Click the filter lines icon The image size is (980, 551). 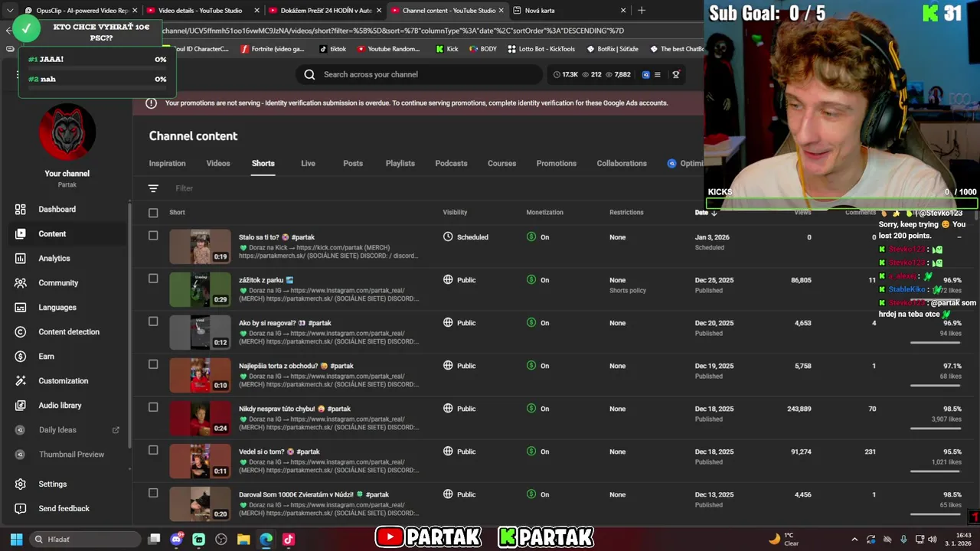coord(153,188)
